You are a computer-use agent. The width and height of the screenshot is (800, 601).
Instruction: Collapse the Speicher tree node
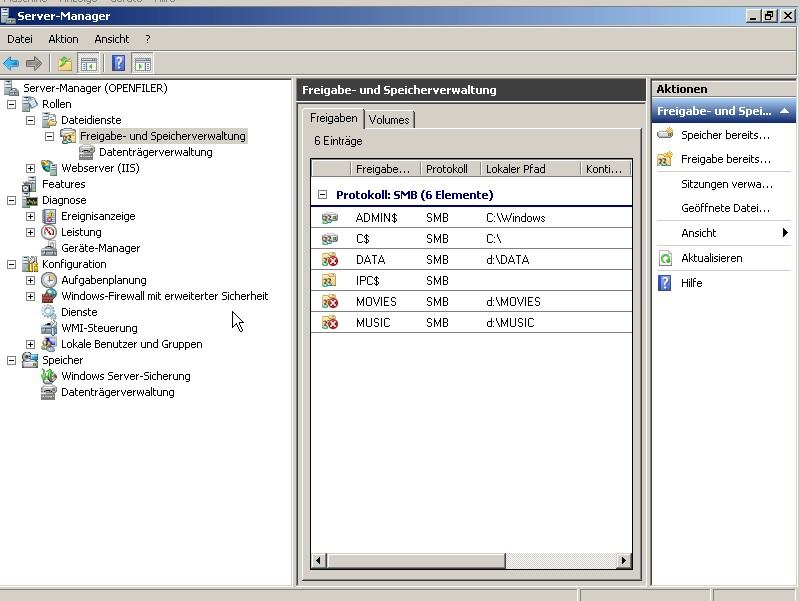click(x=11, y=360)
